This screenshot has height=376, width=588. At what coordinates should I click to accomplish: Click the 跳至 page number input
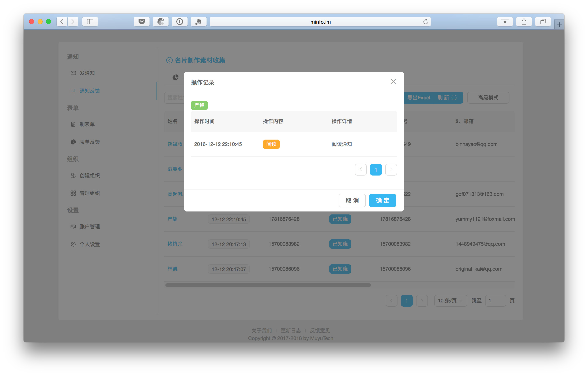pyautogui.click(x=495, y=301)
